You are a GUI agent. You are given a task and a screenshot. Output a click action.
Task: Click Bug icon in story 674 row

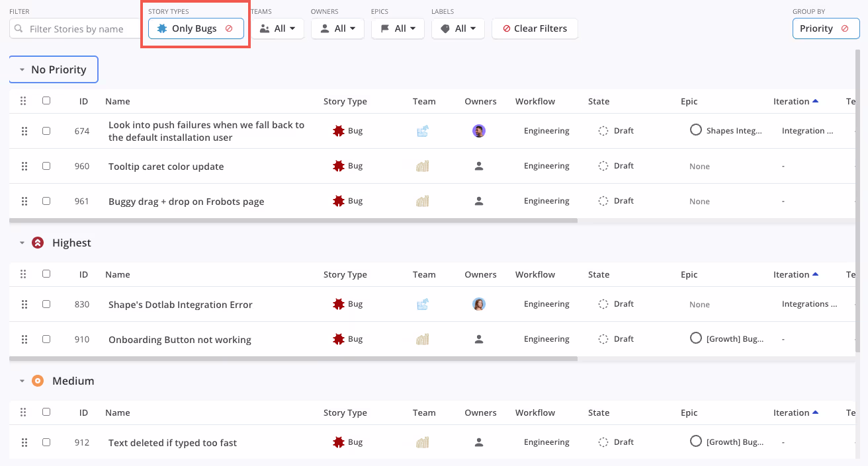pos(339,131)
